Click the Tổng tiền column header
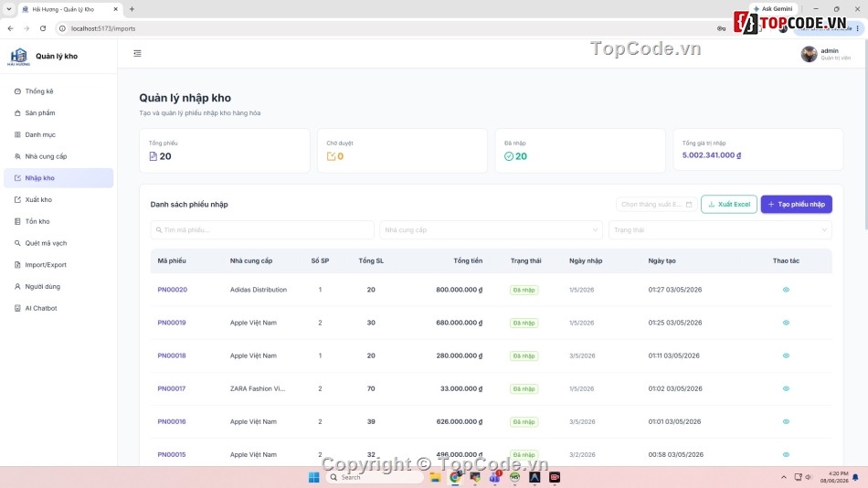Screen dimensions: 868x488 468,260
